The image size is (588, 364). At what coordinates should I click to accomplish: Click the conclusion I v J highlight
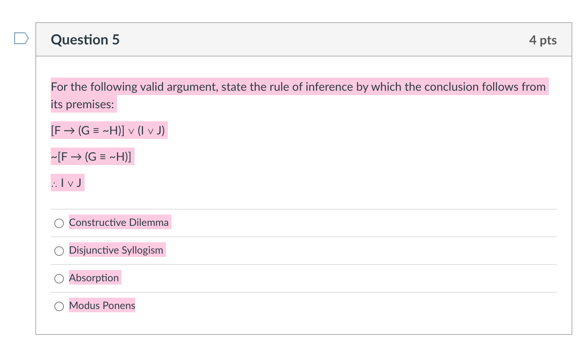coord(67,183)
